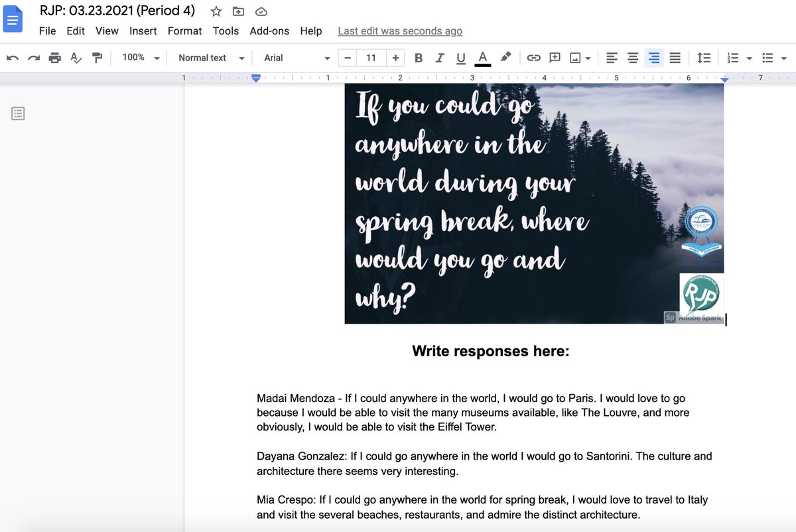Viewport: 796px width, 532px height.
Task: Open text color picker
Action: tap(483, 58)
